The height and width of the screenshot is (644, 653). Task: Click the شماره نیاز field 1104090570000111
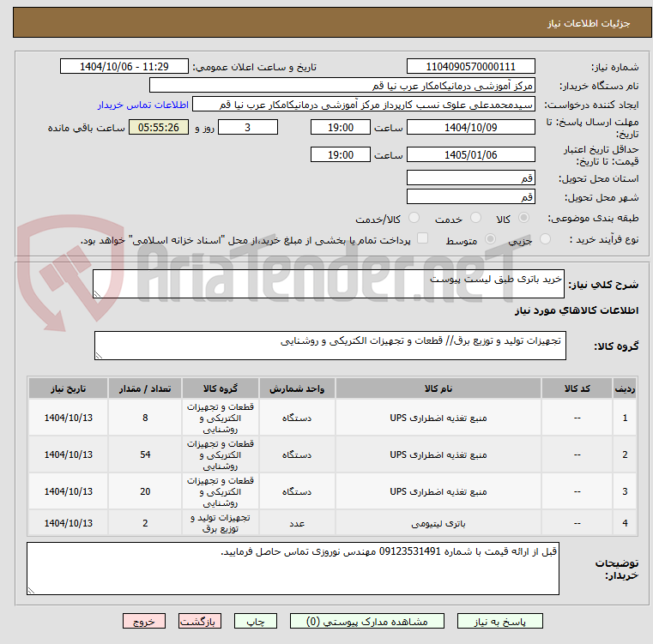[x=470, y=66]
